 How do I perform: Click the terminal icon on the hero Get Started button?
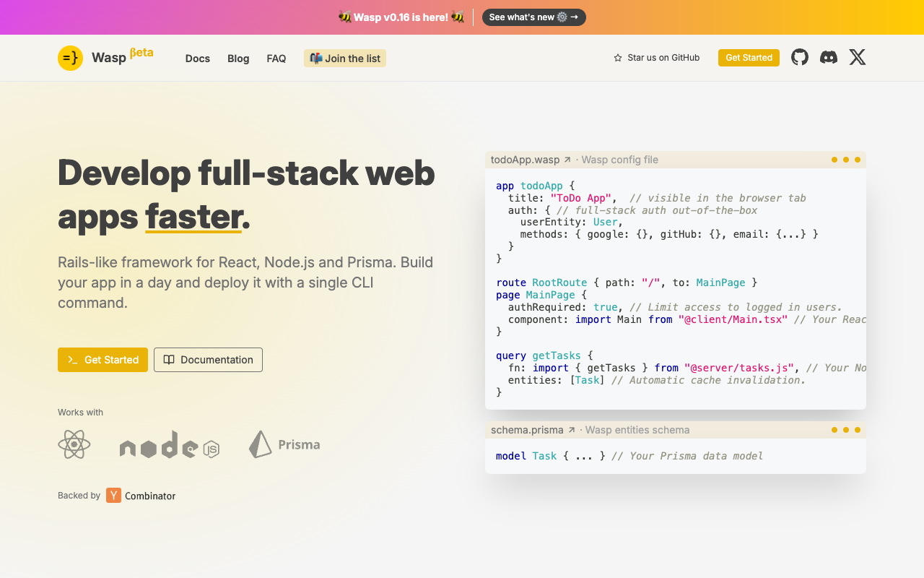click(73, 360)
